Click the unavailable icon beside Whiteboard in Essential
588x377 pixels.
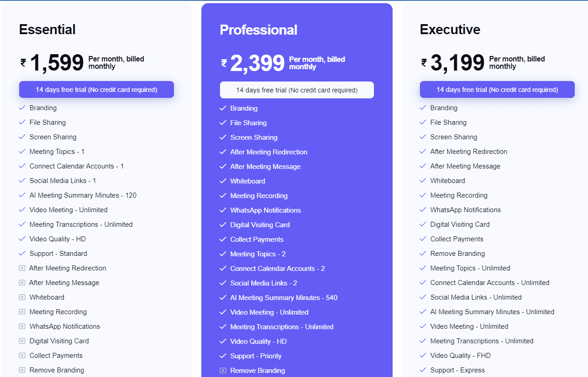point(22,297)
